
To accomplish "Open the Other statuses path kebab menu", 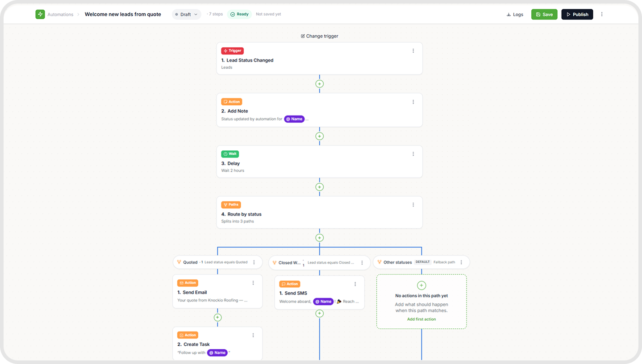I will (x=462, y=262).
